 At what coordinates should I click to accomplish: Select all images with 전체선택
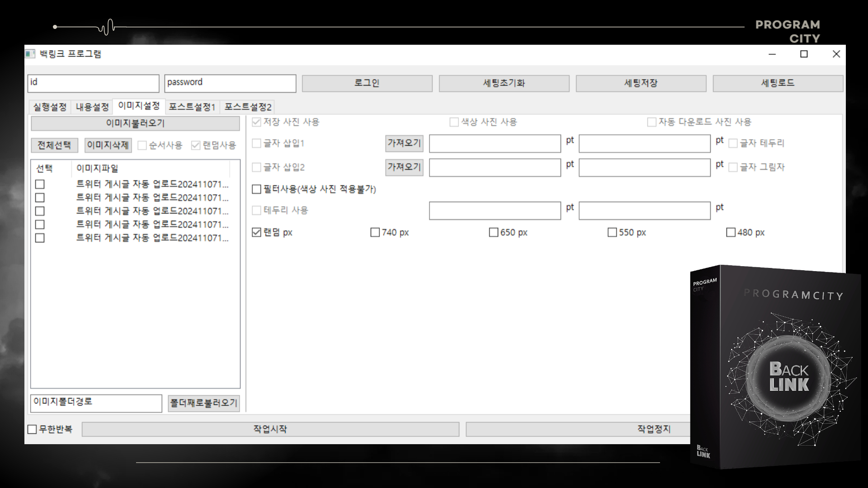click(54, 145)
